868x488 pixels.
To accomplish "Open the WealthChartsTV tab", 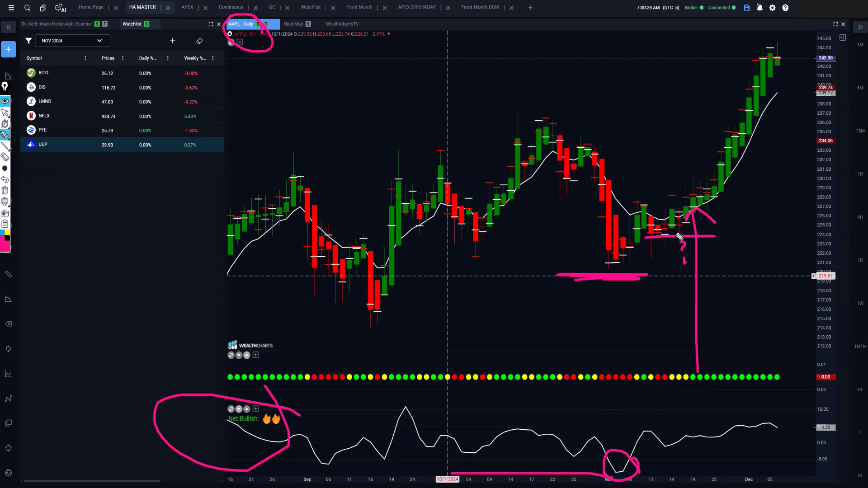I will [342, 24].
